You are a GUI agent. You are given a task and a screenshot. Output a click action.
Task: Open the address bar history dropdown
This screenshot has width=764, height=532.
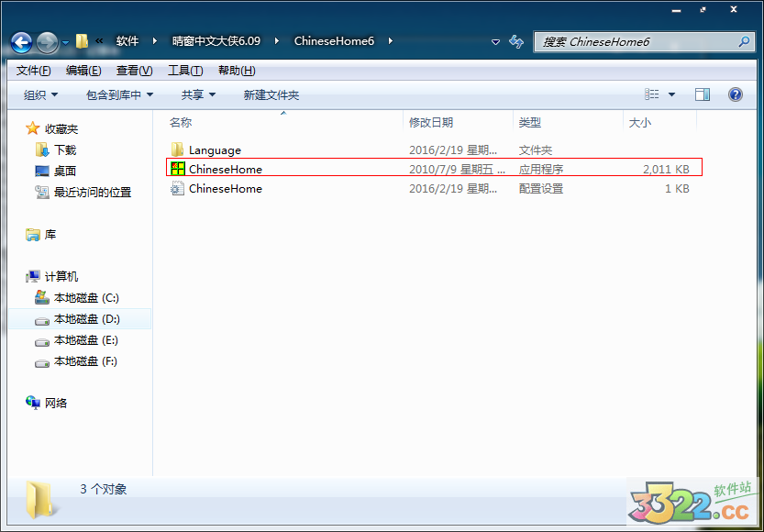pyautogui.click(x=495, y=42)
